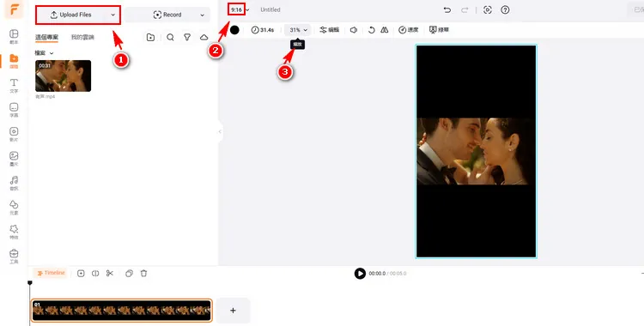The height and width of the screenshot is (326, 644).
Task: Open the Elements shapes panel in sidebar
Action: click(14, 207)
